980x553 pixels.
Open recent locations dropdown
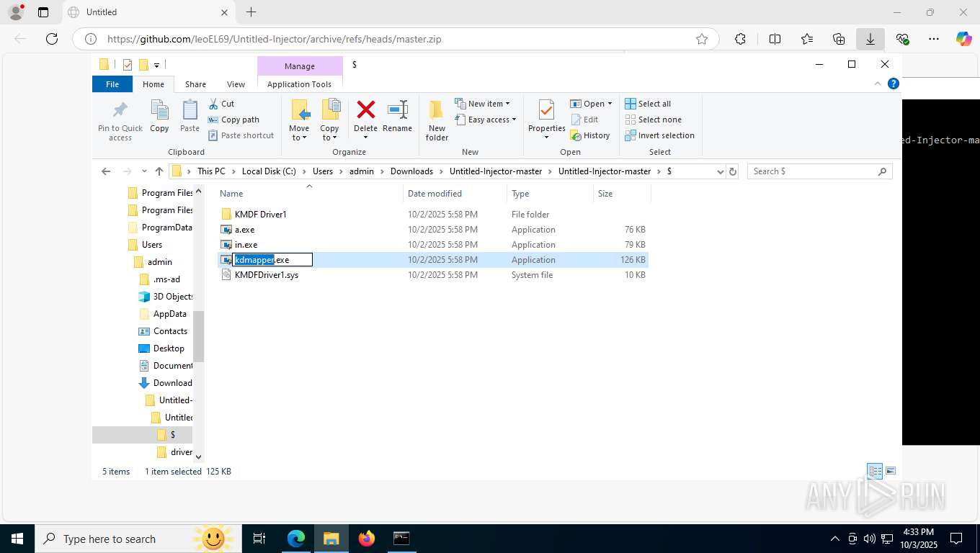[x=145, y=171]
